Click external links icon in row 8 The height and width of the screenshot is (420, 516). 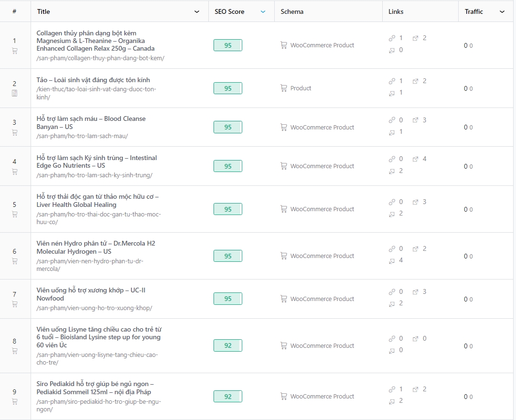pyautogui.click(x=415, y=339)
